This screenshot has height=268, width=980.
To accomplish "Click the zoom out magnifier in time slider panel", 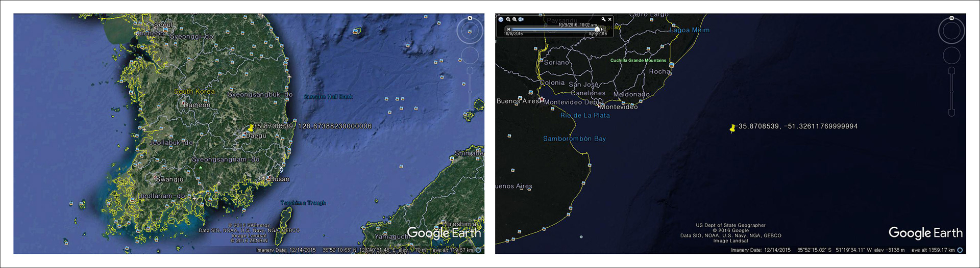I will [x=508, y=19].
